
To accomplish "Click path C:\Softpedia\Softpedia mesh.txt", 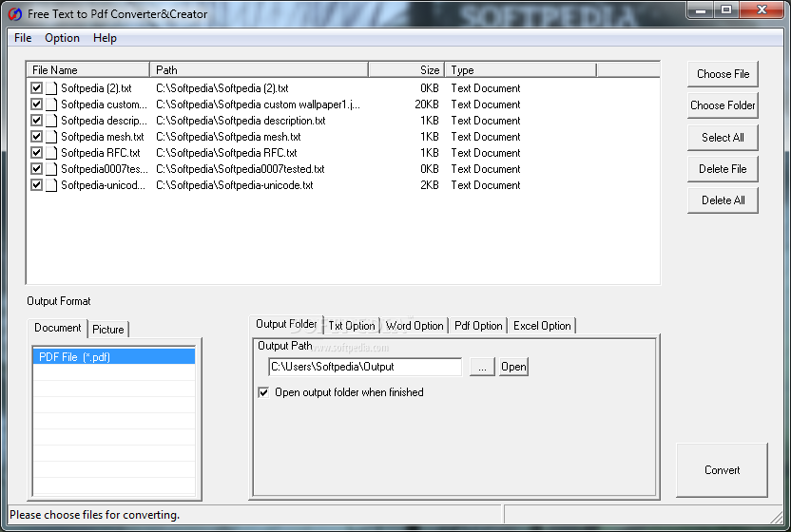I will click(x=228, y=137).
